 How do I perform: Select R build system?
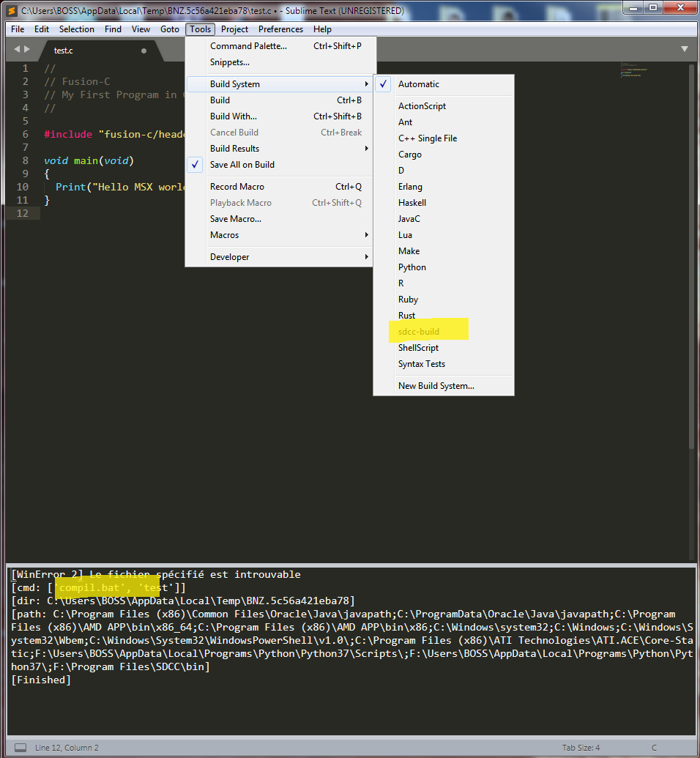pyautogui.click(x=444, y=283)
